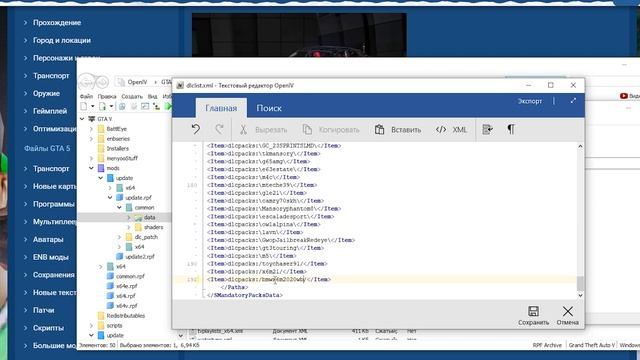Click scroll down arrow in editor

580,295
